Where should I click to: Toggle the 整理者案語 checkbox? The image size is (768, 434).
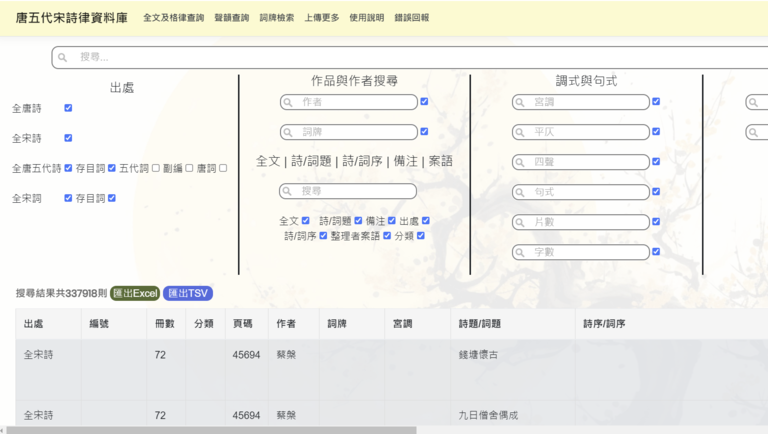387,236
